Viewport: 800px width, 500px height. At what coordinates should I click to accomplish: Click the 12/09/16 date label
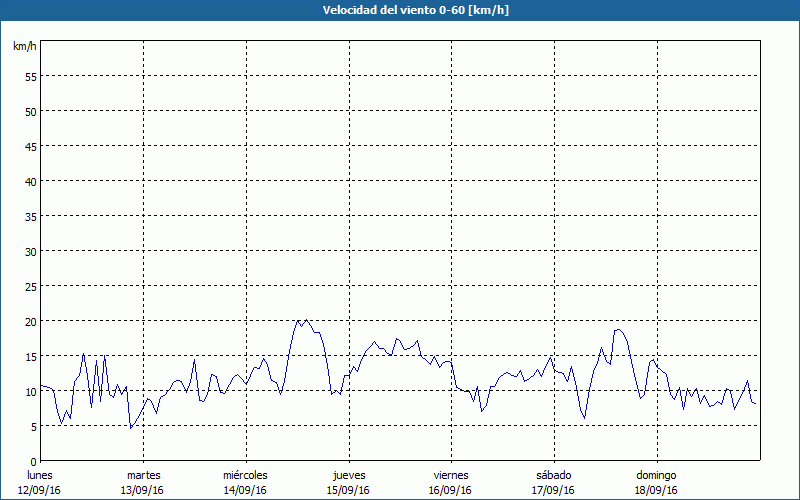point(40,490)
